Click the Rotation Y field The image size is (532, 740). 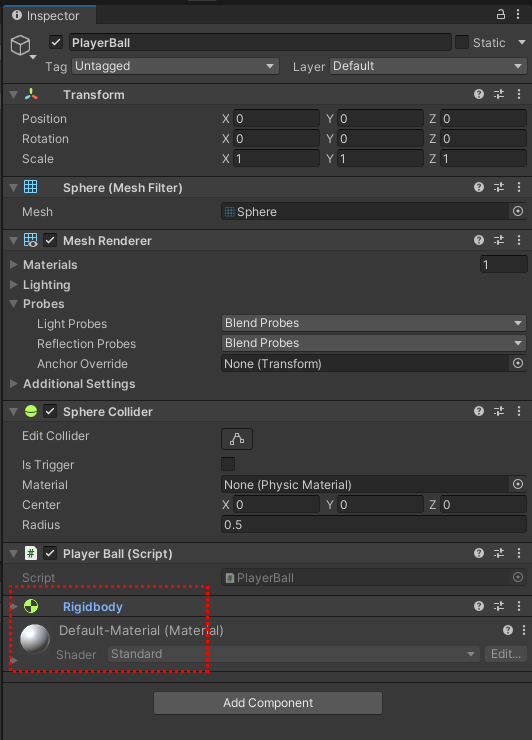[x=380, y=139]
